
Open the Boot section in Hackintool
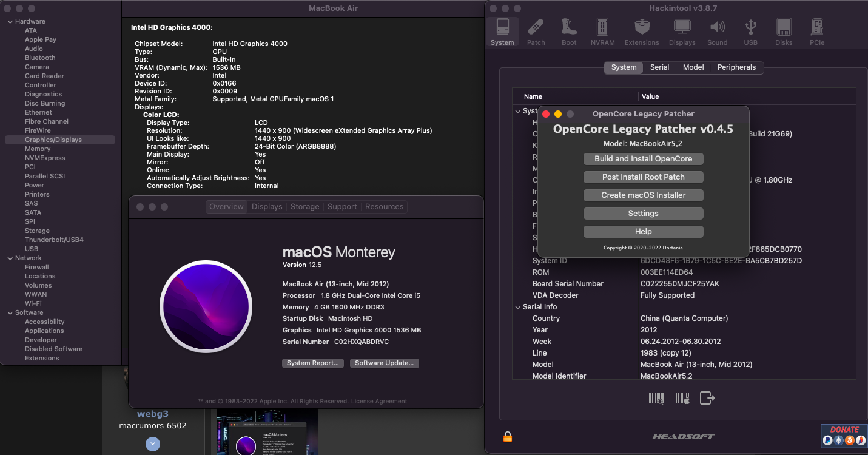(x=569, y=32)
